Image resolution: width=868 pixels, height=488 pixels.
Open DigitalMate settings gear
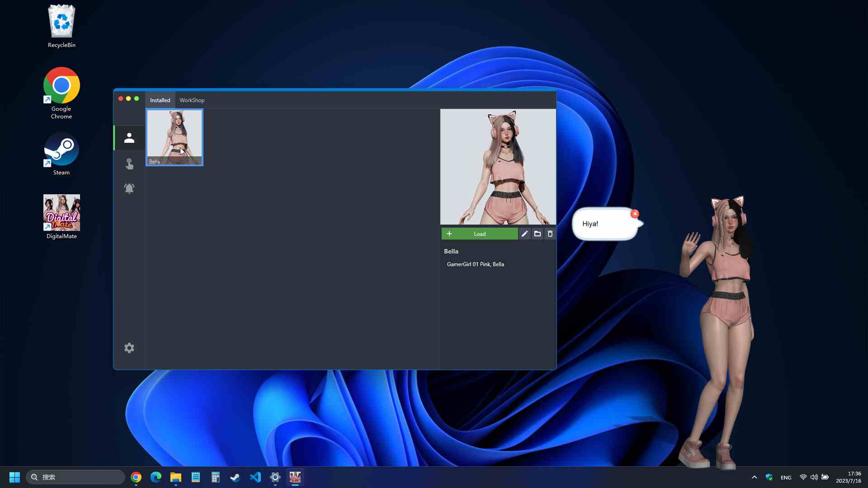click(x=129, y=348)
